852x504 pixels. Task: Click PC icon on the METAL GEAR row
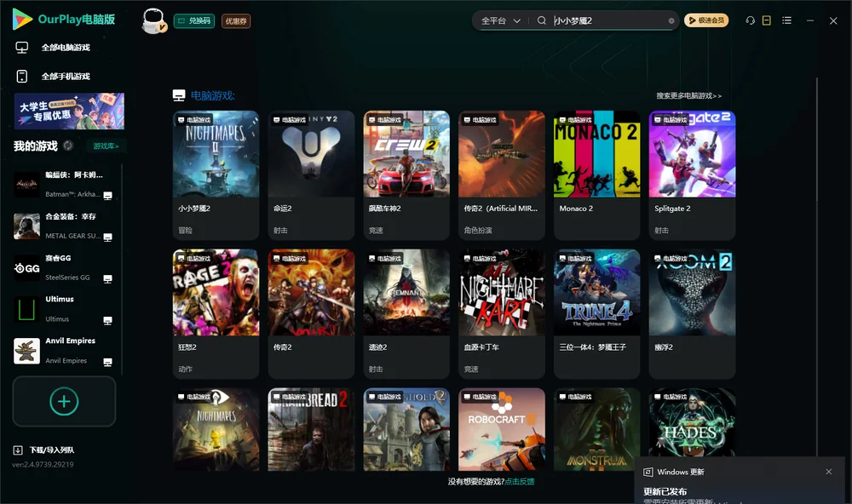point(107,238)
